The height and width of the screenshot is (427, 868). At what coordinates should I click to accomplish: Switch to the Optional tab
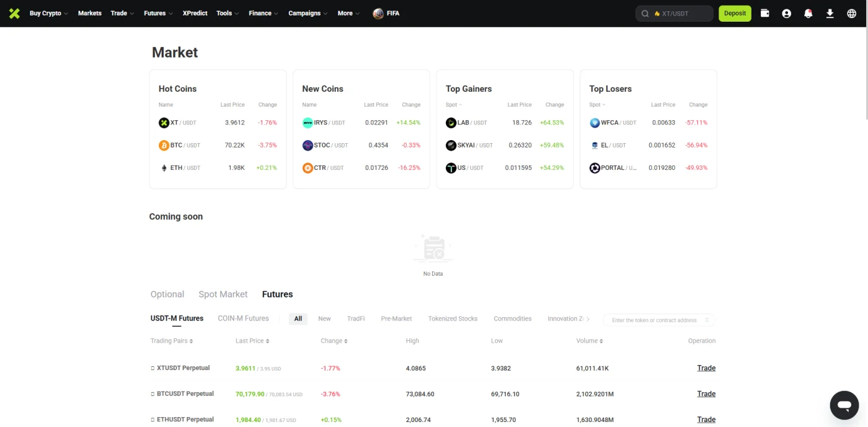167,294
